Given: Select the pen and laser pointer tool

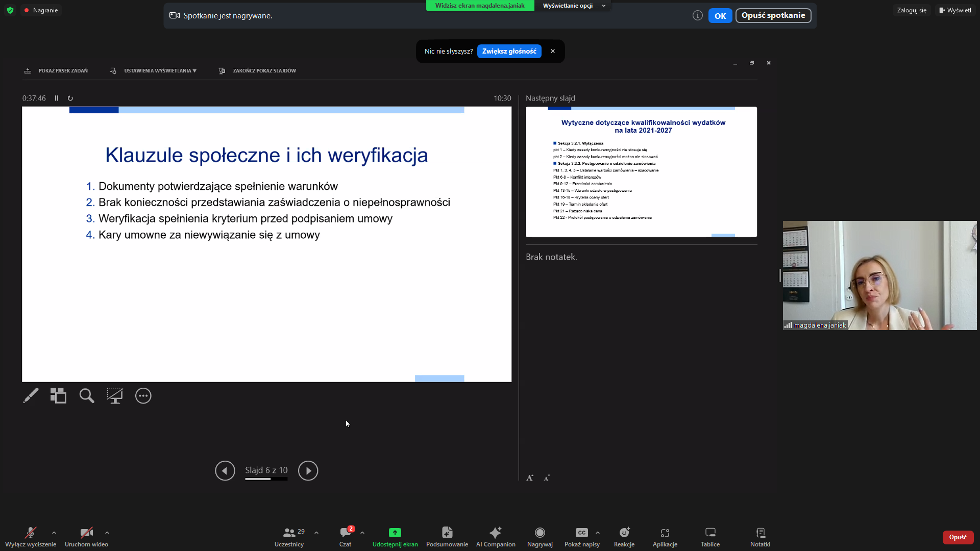Looking at the screenshot, I should pyautogui.click(x=31, y=395).
